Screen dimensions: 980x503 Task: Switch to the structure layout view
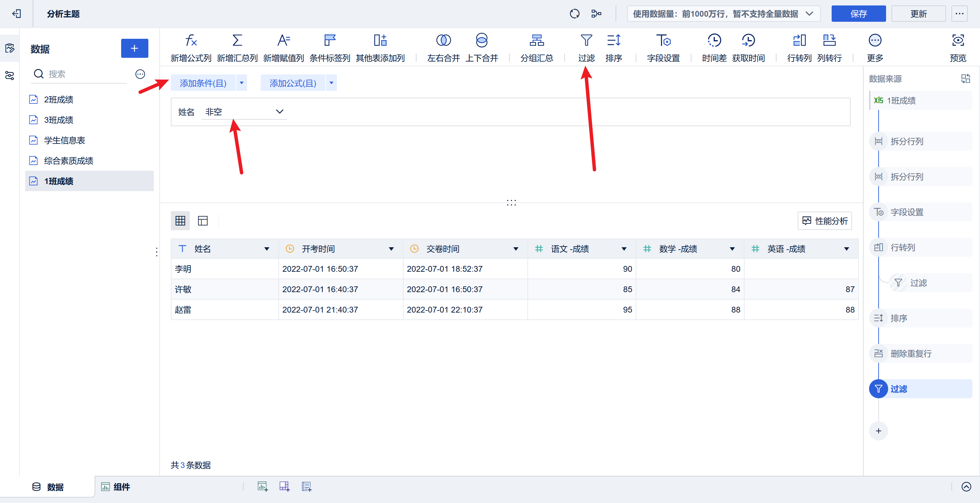click(x=203, y=220)
